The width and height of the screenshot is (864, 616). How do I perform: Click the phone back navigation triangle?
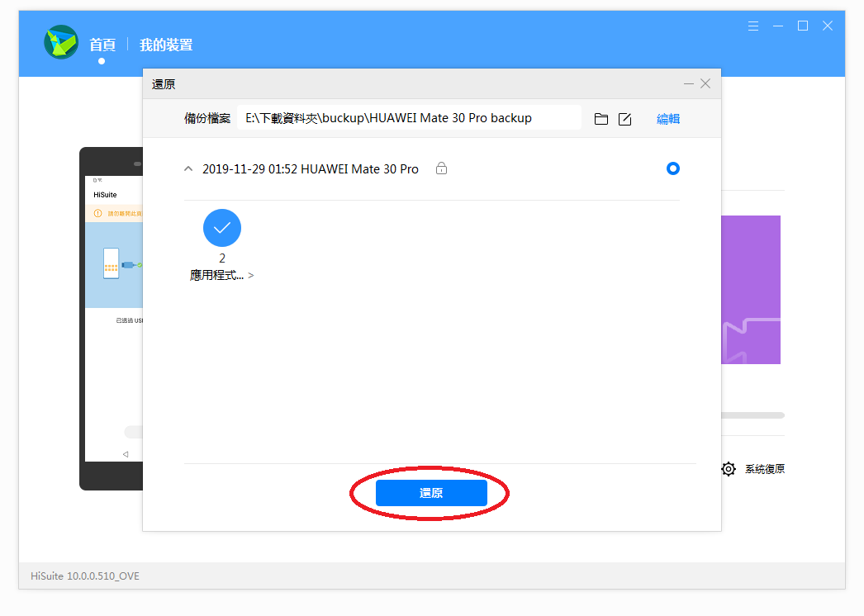point(126,454)
